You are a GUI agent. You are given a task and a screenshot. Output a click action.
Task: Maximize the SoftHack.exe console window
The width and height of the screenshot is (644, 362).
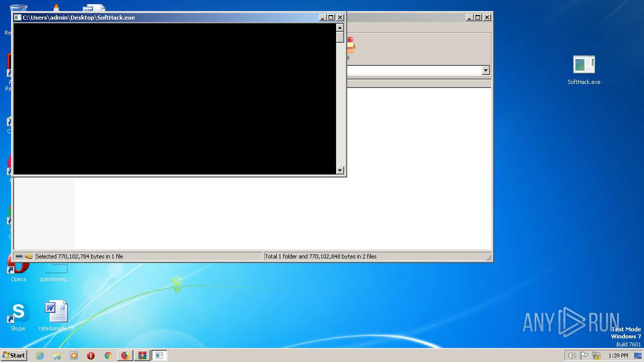coord(331,18)
